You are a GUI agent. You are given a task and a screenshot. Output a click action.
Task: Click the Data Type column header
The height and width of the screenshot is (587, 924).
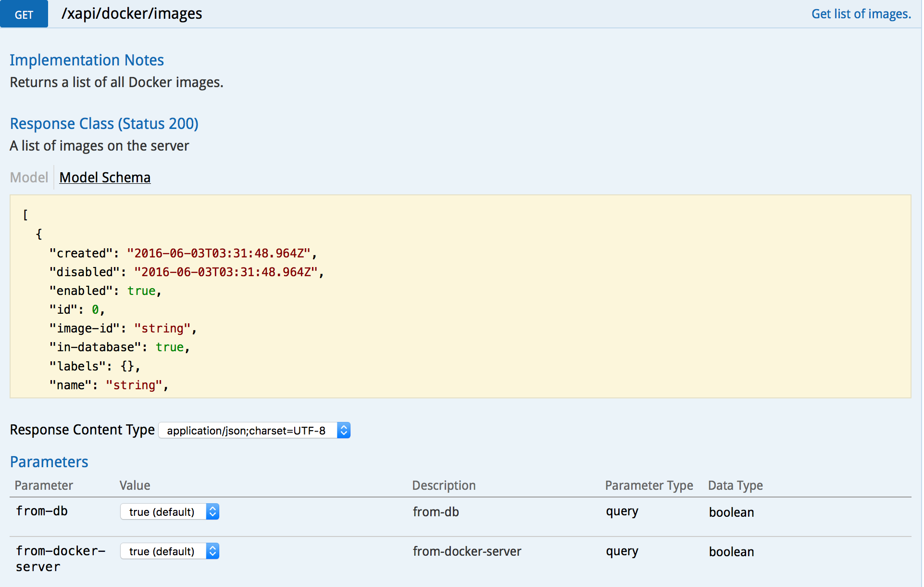click(x=735, y=485)
